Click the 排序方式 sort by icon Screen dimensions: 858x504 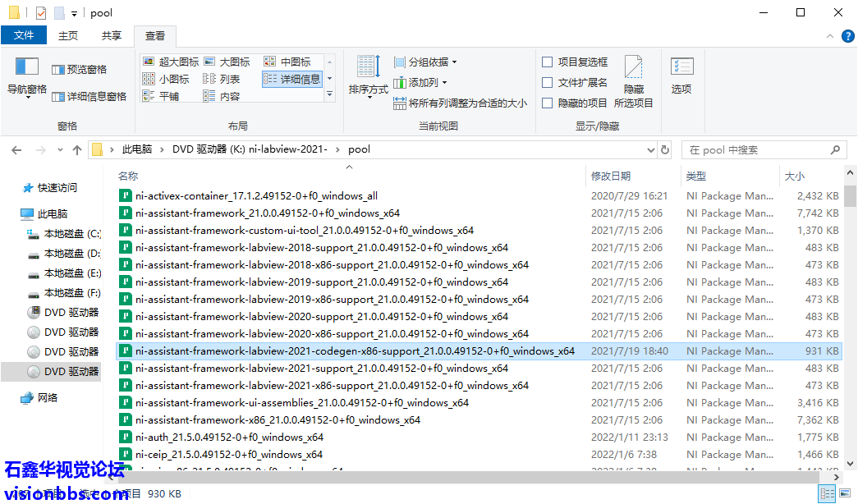coord(368,69)
